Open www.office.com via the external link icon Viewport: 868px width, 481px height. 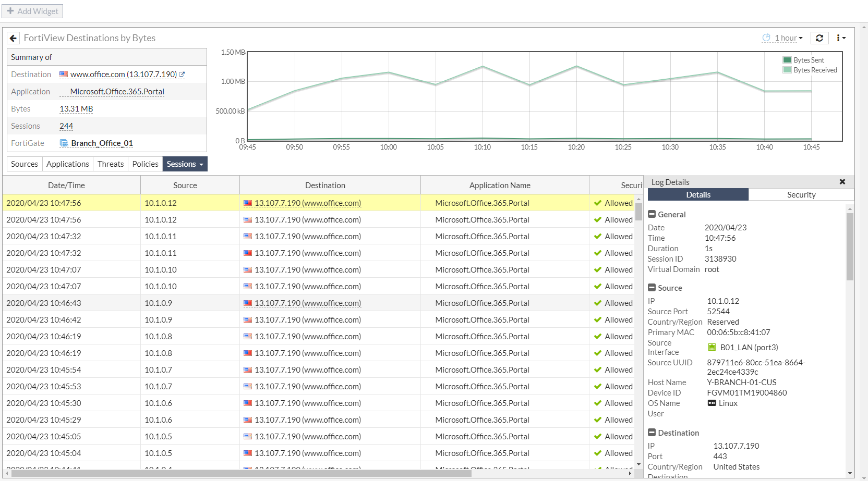pyautogui.click(x=182, y=74)
